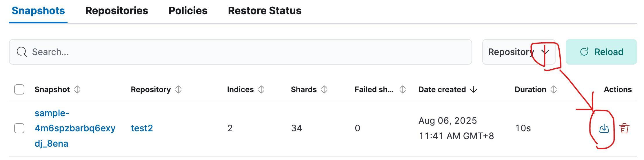Image resolution: width=644 pixels, height=160 pixels.
Task: Sort by Duration column arrows
Action: 554,90
